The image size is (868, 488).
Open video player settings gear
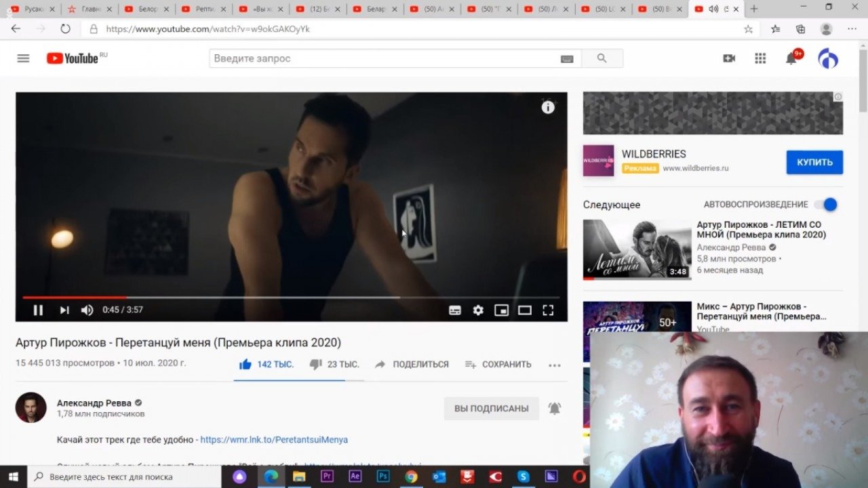(x=478, y=310)
